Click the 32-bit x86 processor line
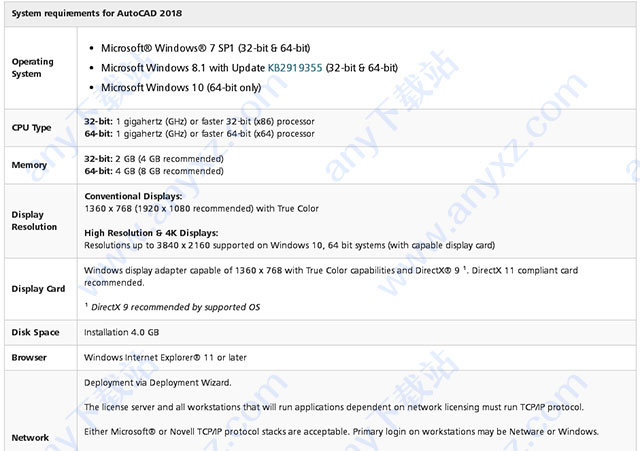 (x=199, y=121)
